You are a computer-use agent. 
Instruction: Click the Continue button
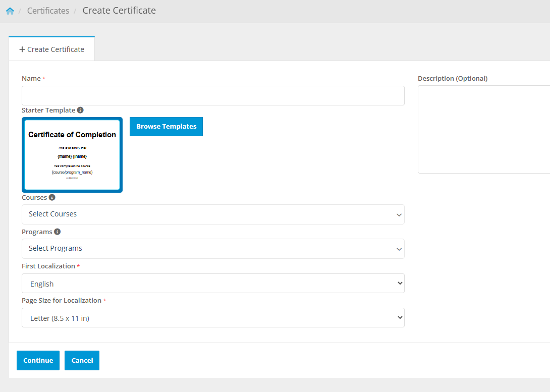[38, 360]
